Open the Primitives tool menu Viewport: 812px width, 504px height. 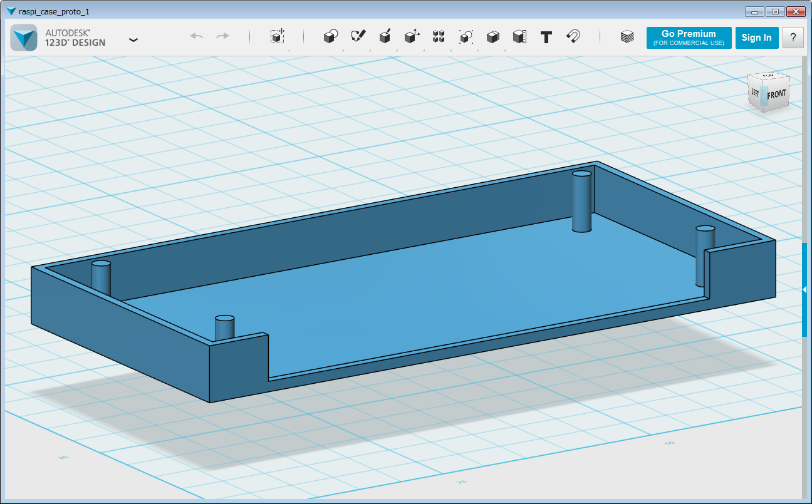(330, 37)
